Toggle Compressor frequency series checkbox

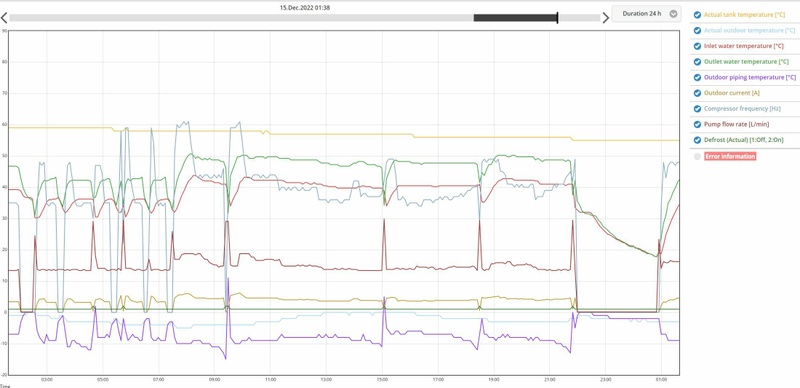click(697, 109)
